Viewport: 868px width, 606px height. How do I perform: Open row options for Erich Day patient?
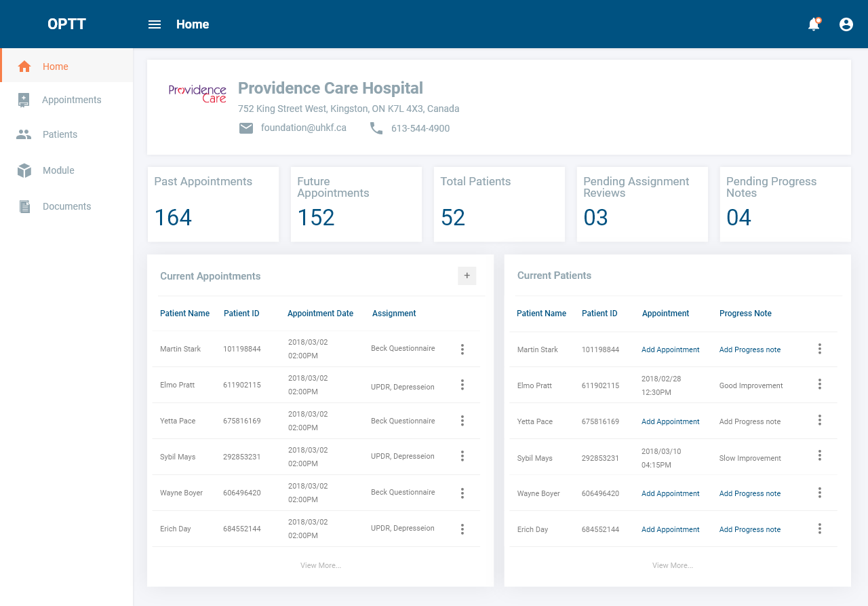coord(819,529)
